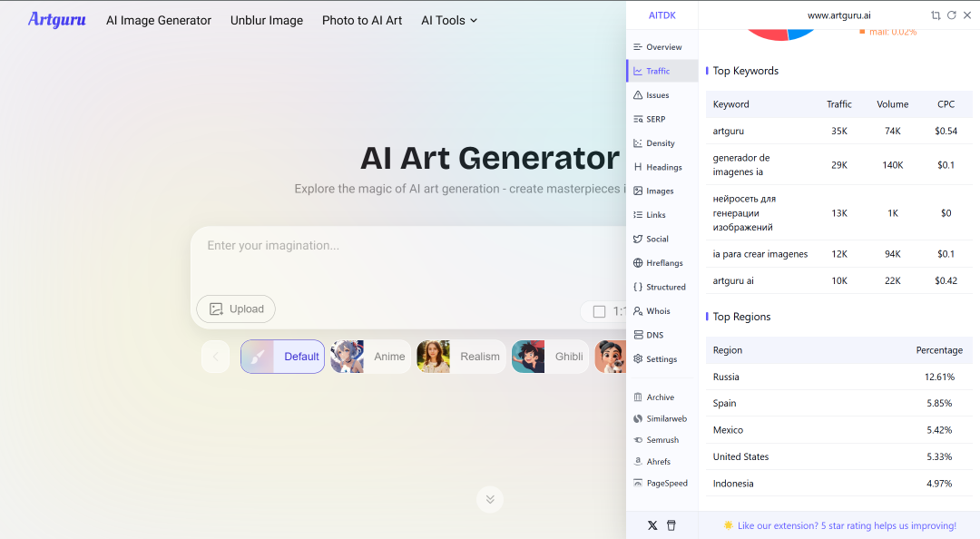Image resolution: width=980 pixels, height=539 pixels.
Task: Click the 'ia para crear imagenes' keyword
Action: click(760, 254)
